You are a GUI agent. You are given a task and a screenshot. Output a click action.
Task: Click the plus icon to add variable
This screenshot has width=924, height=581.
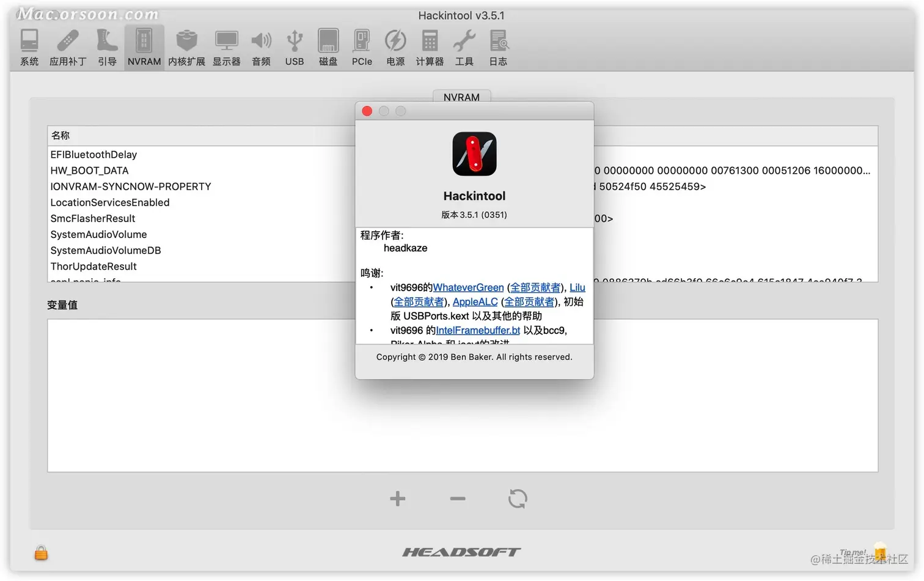pyautogui.click(x=398, y=498)
